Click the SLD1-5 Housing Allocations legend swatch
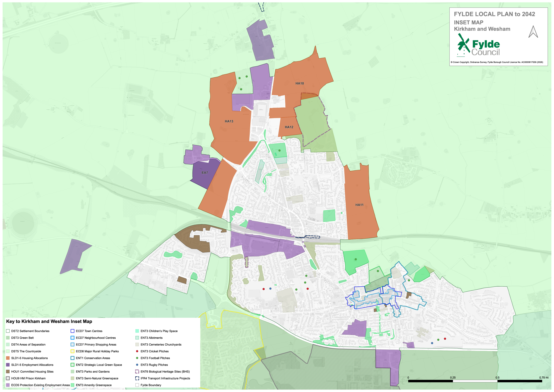This screenshot has height=392, width=554. (x=8, y=358)
